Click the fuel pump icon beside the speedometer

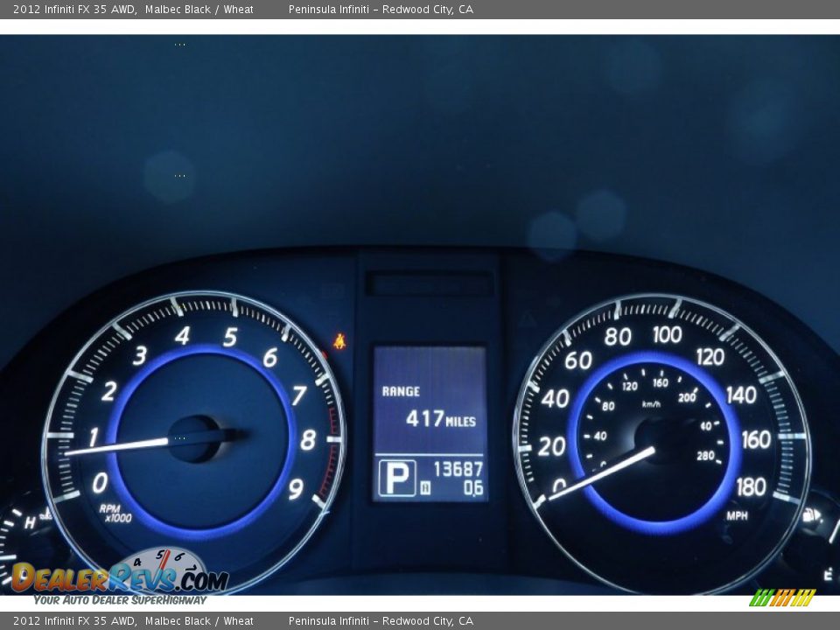click(810, 515)
